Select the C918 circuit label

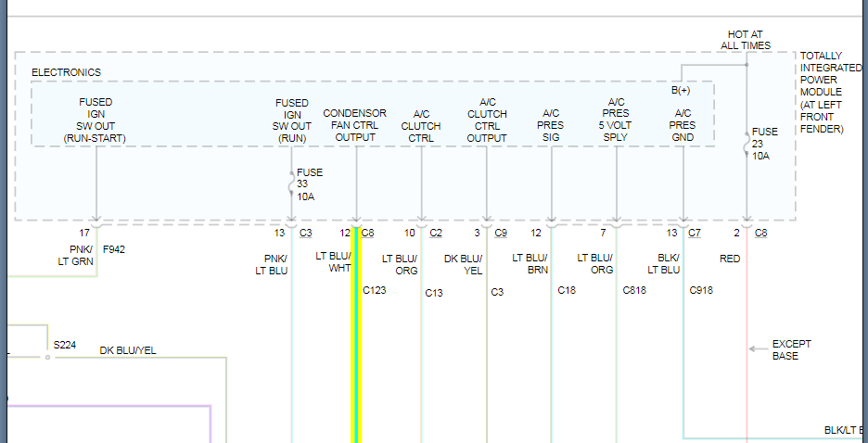701,290
